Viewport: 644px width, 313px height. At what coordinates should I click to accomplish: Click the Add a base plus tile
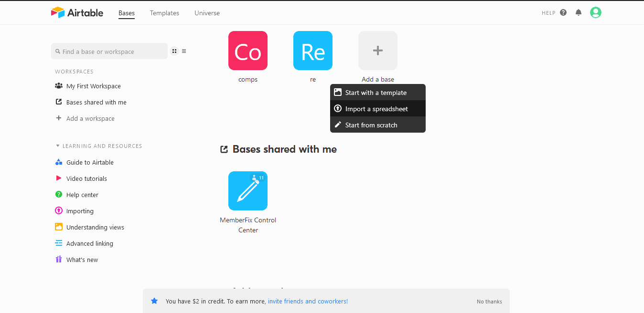[x=377, y=51]
